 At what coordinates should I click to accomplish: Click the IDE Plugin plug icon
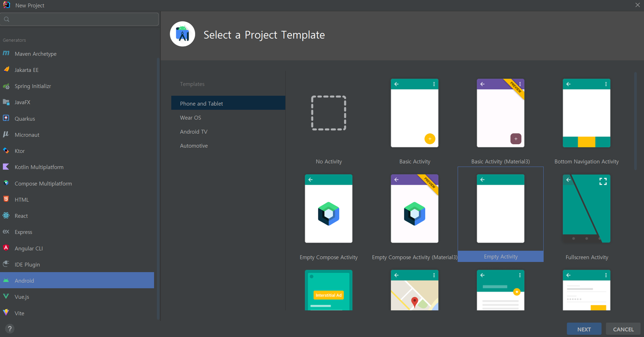[x=6, y=264]
